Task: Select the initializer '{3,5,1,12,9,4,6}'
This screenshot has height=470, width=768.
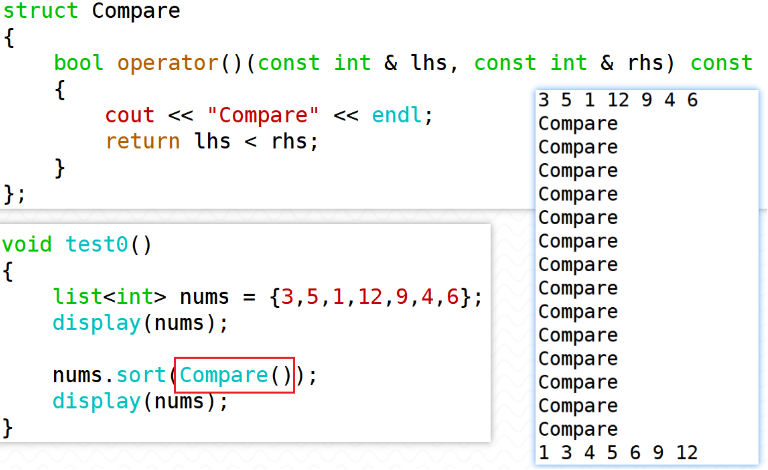Action: click(371, 297)
